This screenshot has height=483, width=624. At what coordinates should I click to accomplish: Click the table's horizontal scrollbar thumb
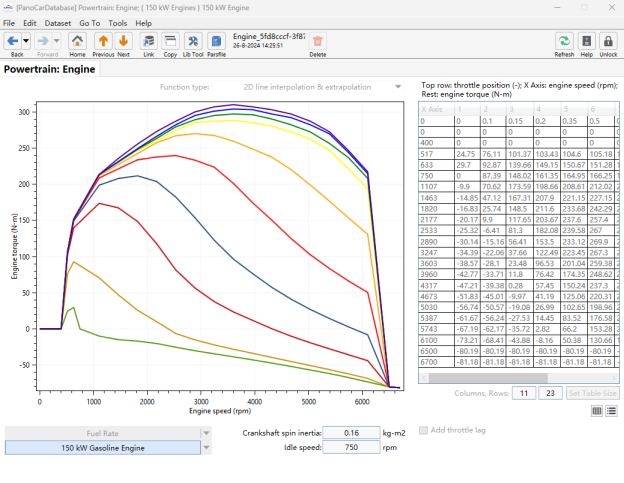coord(488,378)
